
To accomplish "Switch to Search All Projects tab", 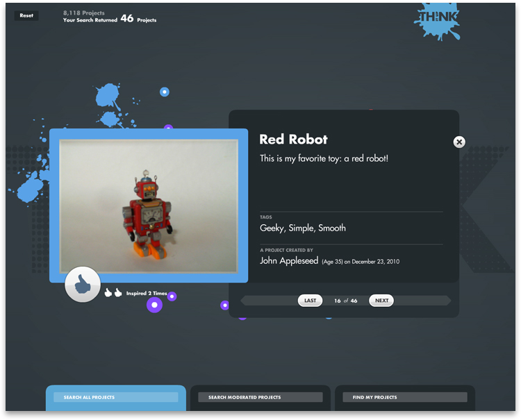I will (x=115, y=397).
